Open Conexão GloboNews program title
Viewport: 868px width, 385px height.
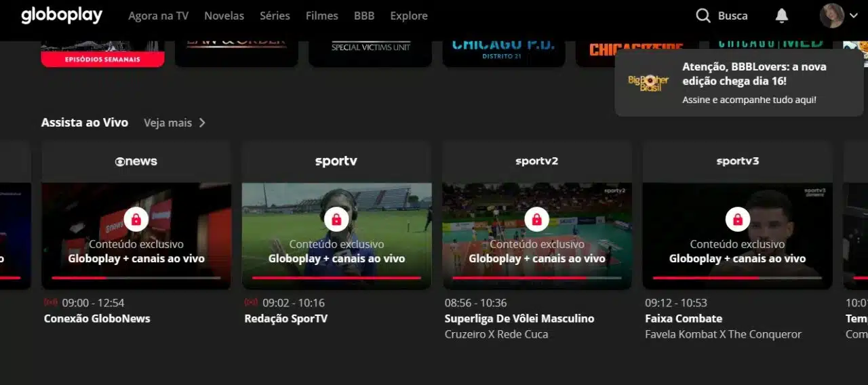point(97,319)
